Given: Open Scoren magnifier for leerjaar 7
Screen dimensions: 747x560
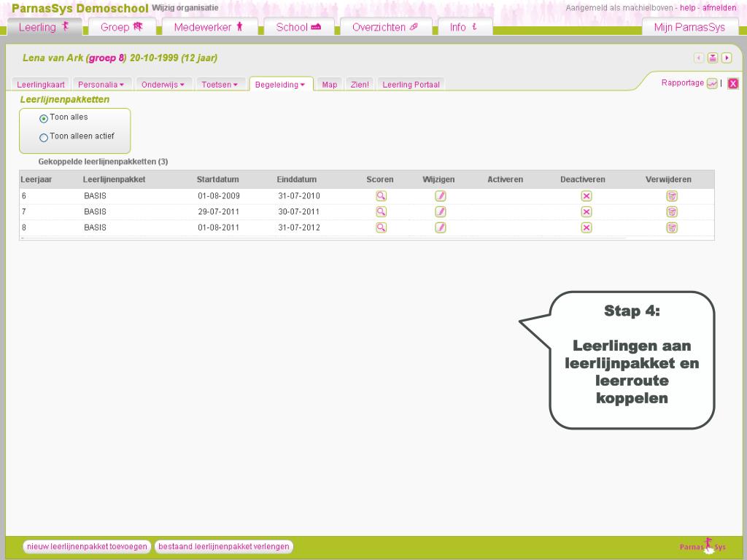Looking at the screenshot, I should 381,211.
